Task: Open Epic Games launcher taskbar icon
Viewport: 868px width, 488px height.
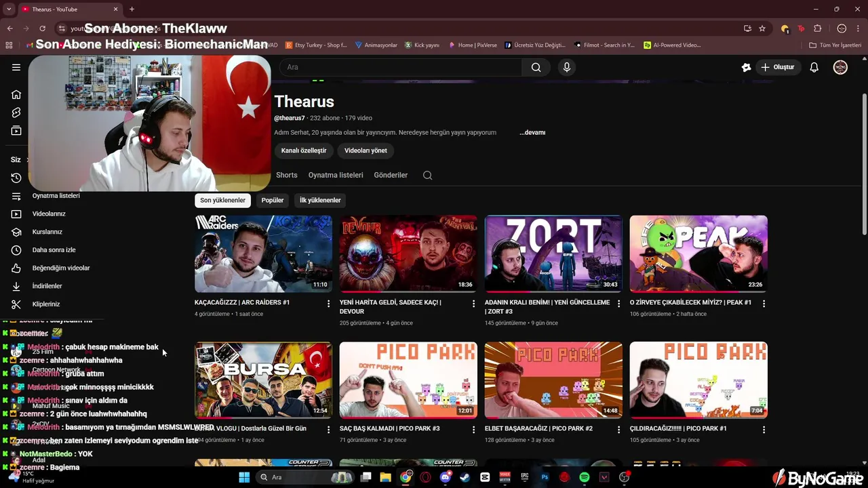Action: [524, 477]
